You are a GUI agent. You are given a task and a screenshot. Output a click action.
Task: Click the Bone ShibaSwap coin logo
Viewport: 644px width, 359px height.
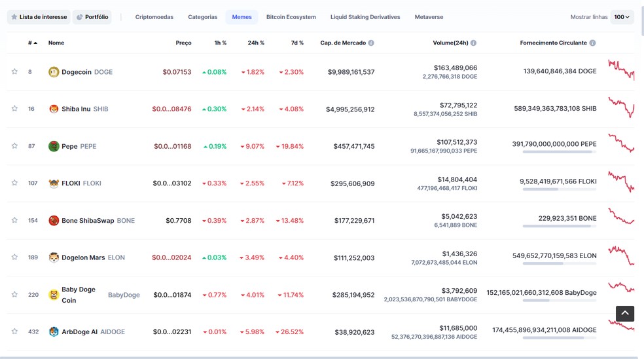(x=54, y=220)
